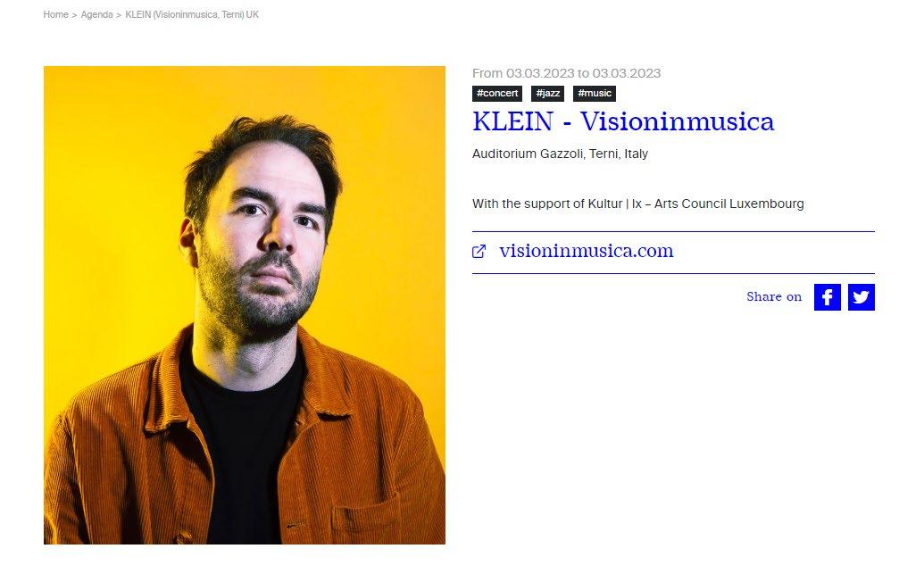This screenshot has width=924, height=582.
Task: Open the artist portrait photo
Action: pos(245,305)
